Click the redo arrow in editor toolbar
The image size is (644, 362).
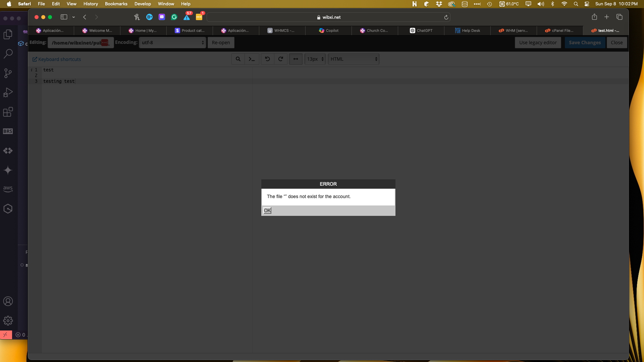click(281, 59)
